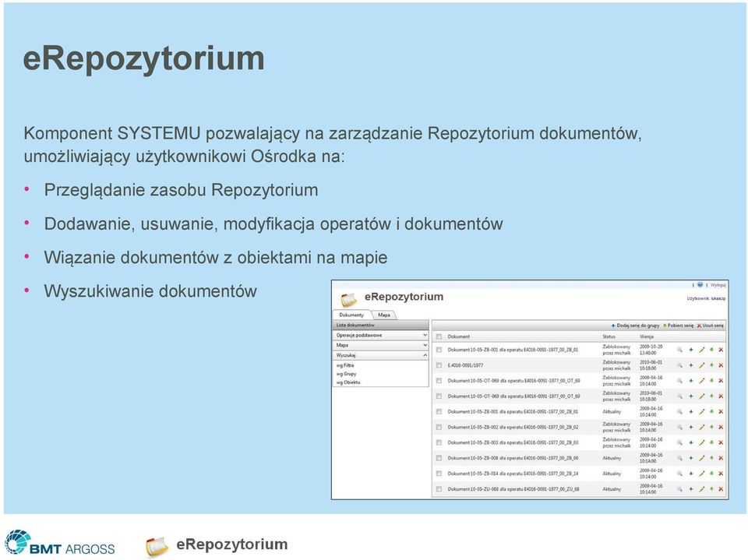Tick checkbox for document ending ZU_68
Image resolution: width=748 pixels, height=560 pixels.
click(x=439, y=489)
